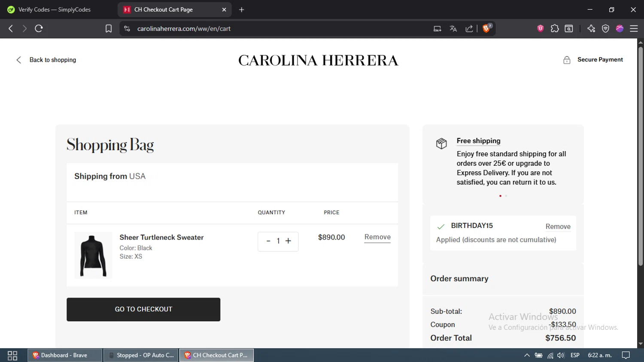This screenshot has width=644, height=362.
Task: Open the network tray icon
Action: (x=550, y=356)
